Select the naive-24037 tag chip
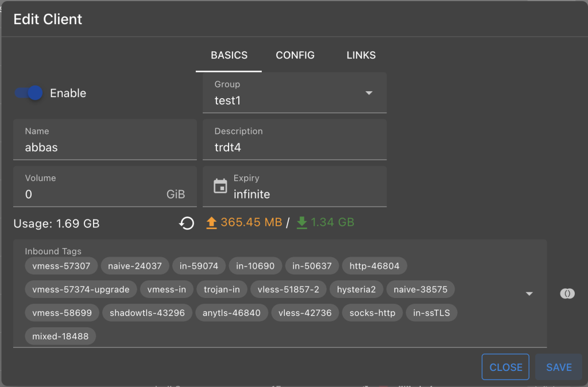This screenshot has width=588, height=387. (x=135, y=266)
